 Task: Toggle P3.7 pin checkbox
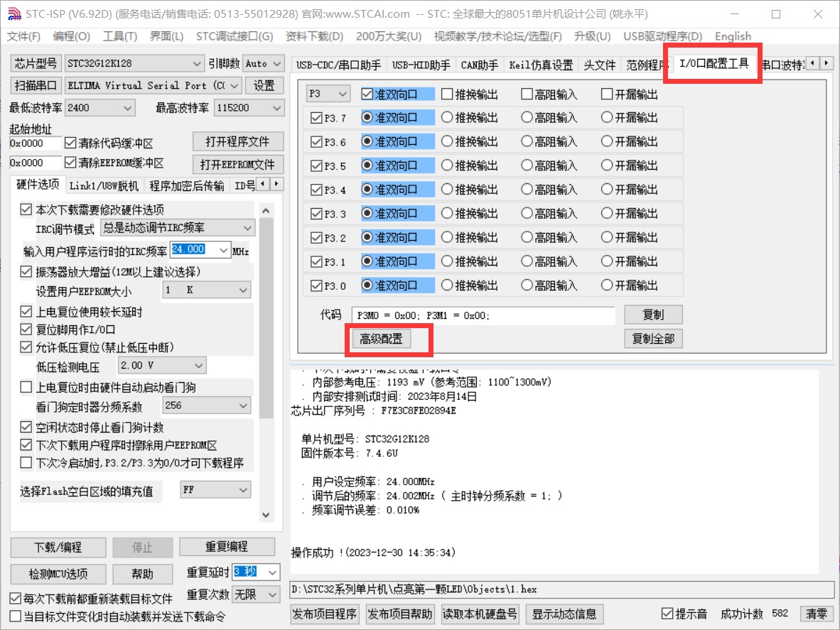tap(316, 118)
